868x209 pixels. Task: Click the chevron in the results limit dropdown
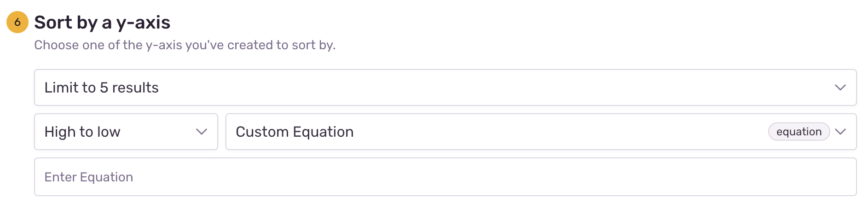click(x=840, y=87)
